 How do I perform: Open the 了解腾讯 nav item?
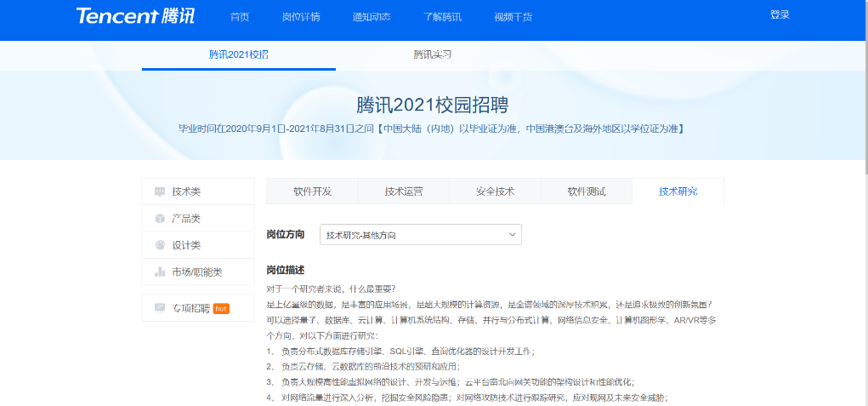coord(442,17)
